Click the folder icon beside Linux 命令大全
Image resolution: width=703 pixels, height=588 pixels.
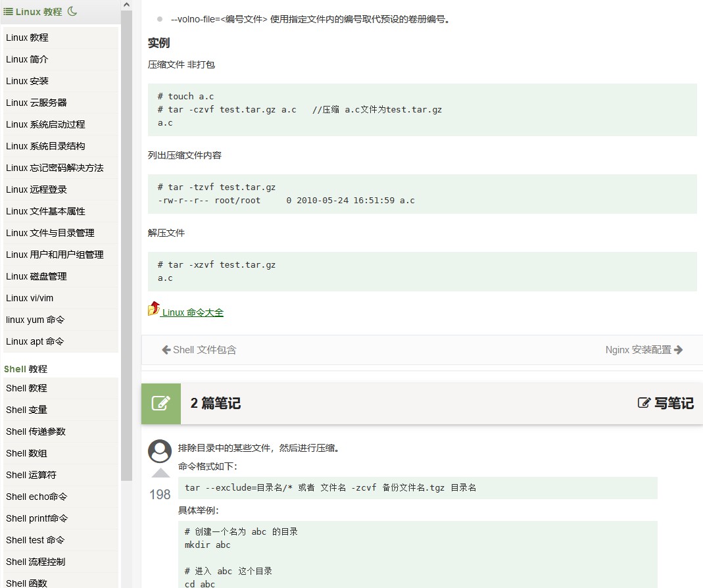tap(154, 308)
